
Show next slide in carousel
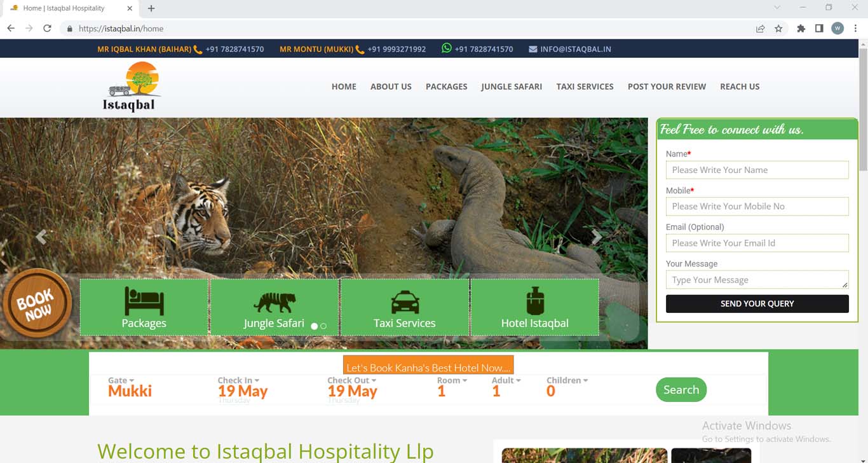coord(597,237)
